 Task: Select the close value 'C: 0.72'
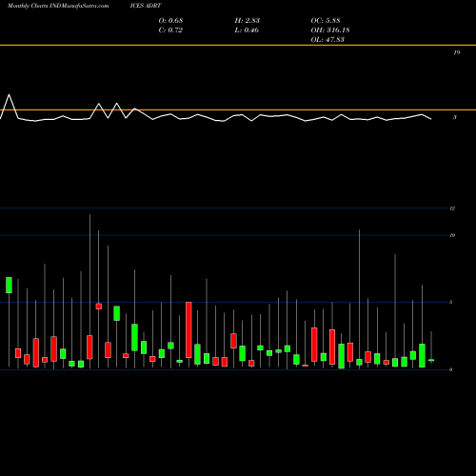[x=170, y=30]
